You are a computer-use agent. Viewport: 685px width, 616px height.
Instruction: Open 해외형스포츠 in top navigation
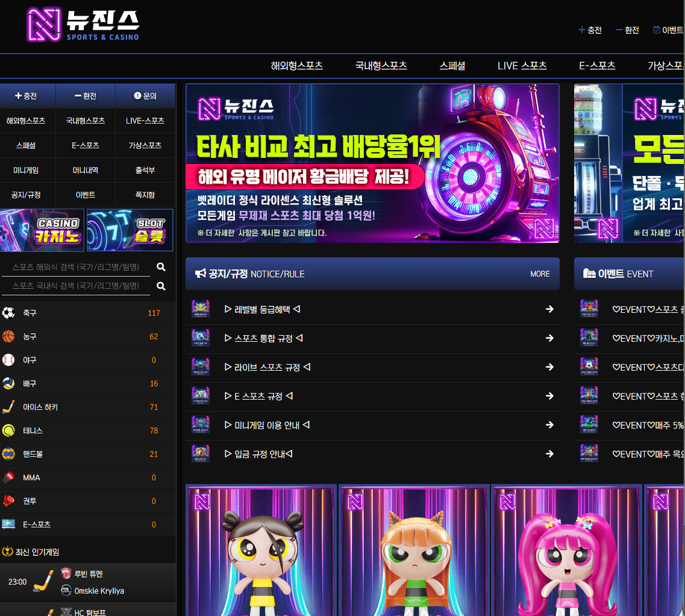(x=296, y=66)
